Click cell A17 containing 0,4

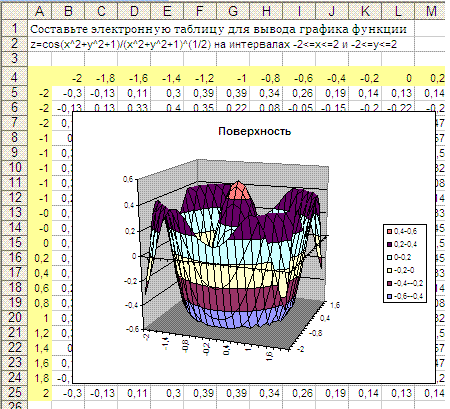[40, 273]
